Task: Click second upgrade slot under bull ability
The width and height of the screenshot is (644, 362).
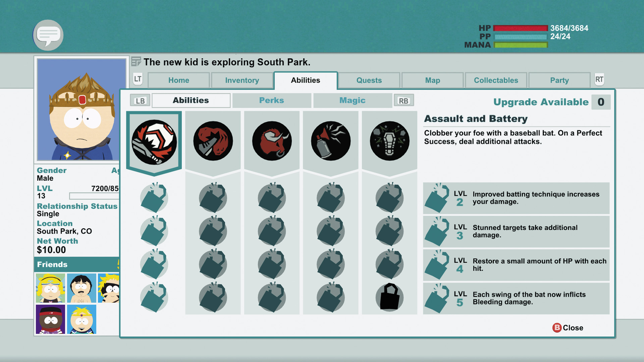Action: click(x=272, y=231)
